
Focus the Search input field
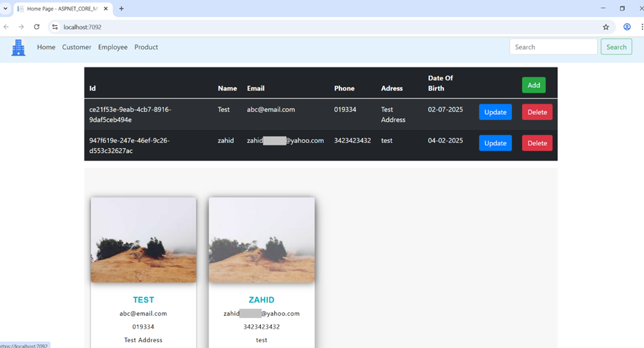(553, 47)
